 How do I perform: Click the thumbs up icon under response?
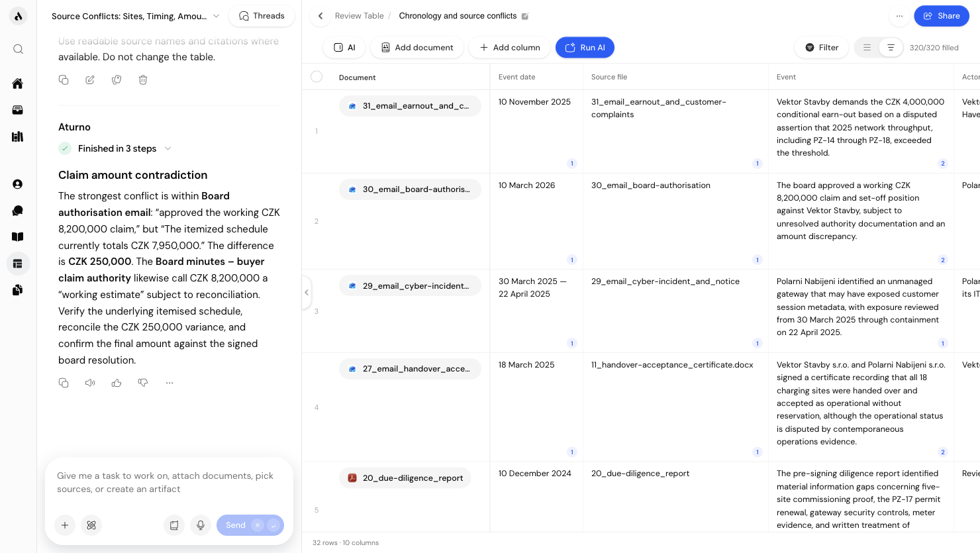click(117, 383)
